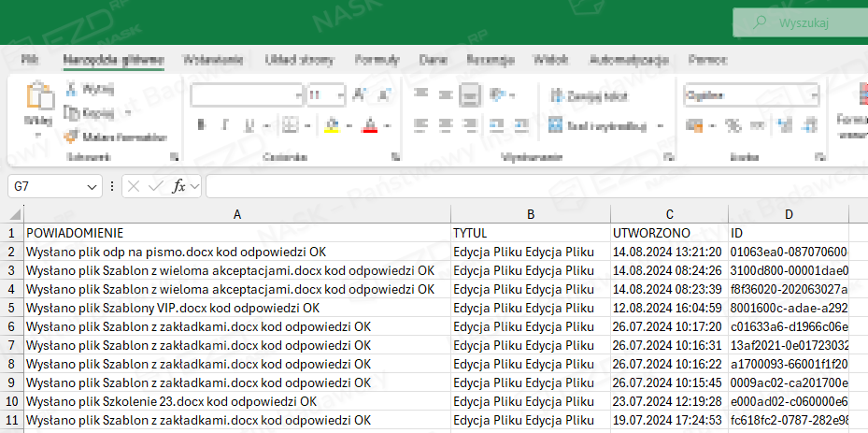Expand the Name Box dropdown arrow

(92, 187)
